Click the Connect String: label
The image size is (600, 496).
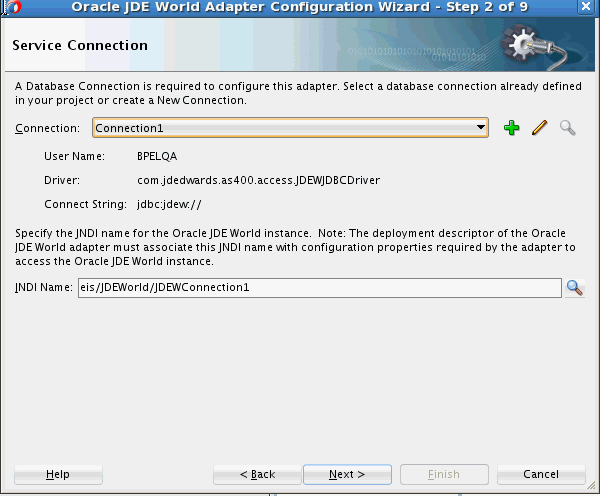(x=85, y=204)
